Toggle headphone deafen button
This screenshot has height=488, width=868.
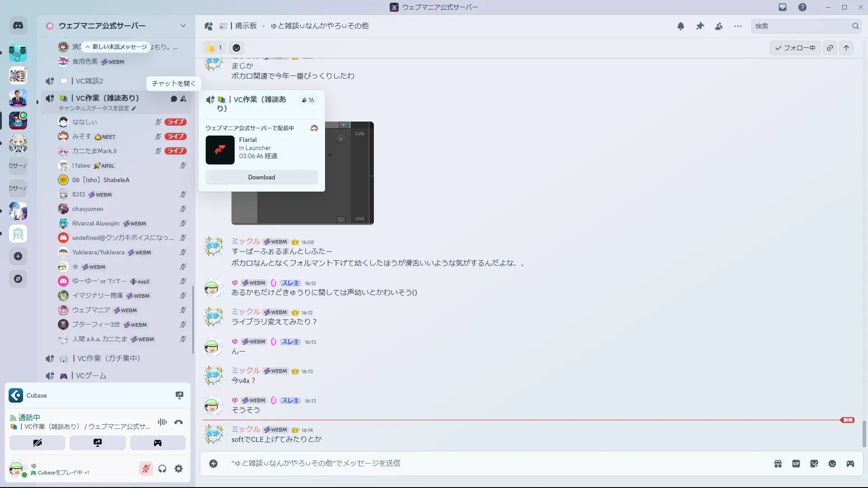[x=162, y=469]
